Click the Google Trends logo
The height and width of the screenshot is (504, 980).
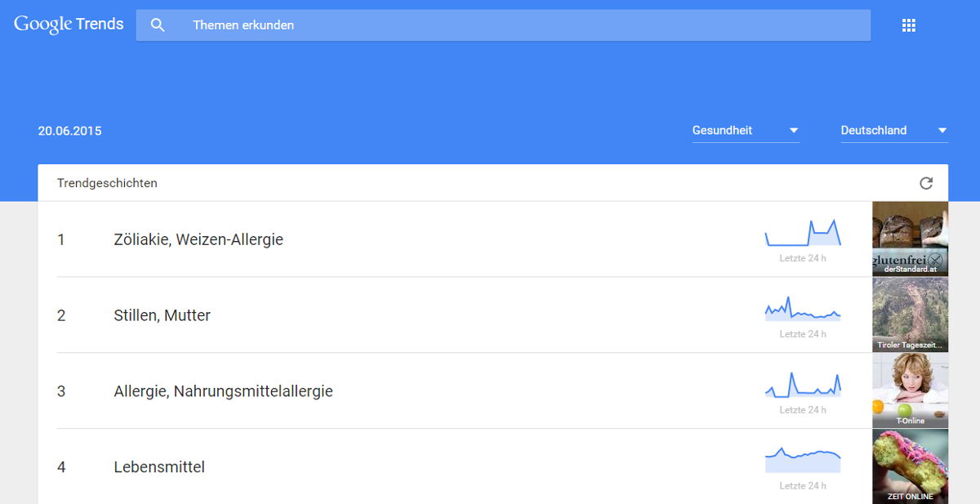(68, 24)
